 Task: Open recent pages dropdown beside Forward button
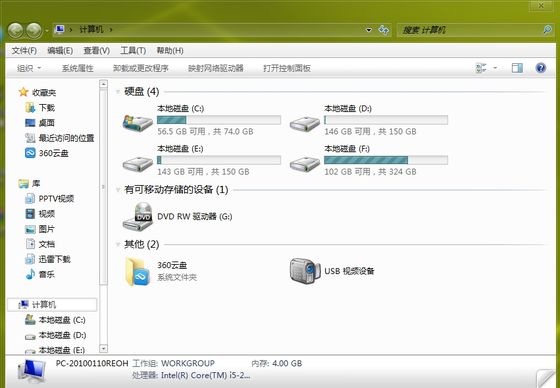coord(46,31)
